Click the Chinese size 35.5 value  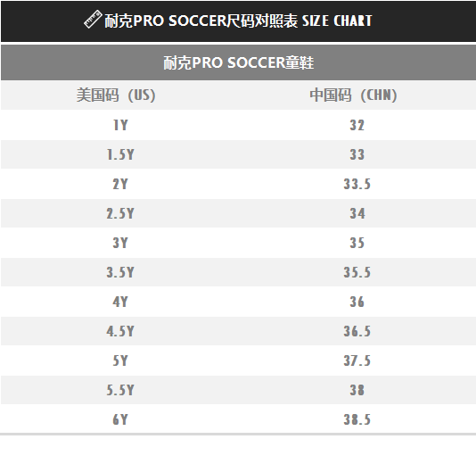click(357, 272)
